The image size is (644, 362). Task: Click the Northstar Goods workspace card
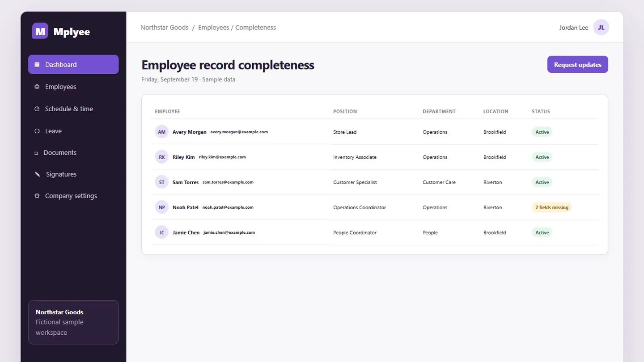click(x=73, y=322)
